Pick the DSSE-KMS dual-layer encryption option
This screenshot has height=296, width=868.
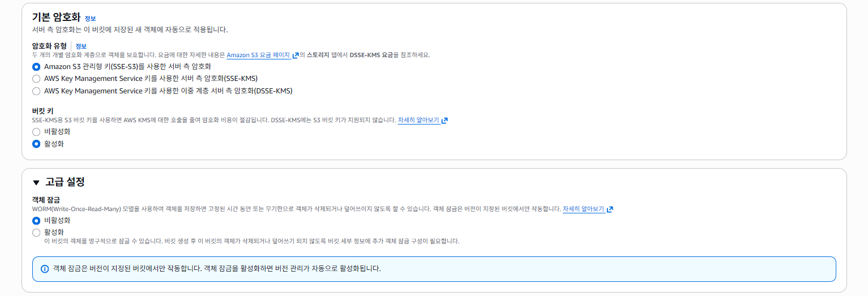[x=36, y=91]
